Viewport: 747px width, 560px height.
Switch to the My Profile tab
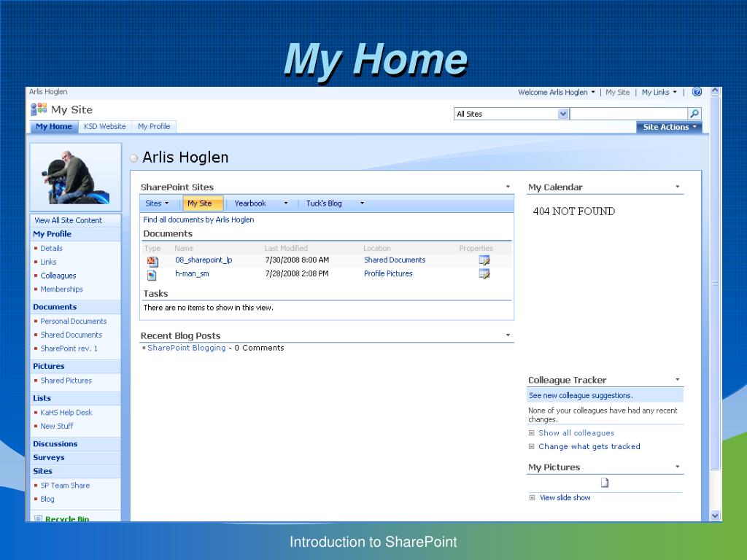[x=154, y=127]
